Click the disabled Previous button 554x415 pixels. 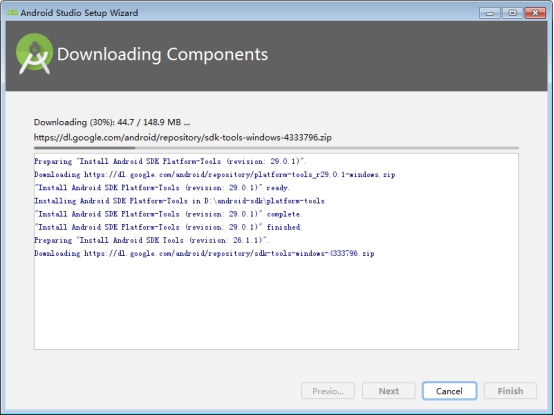pyautogui.click(x=328, y=391)
